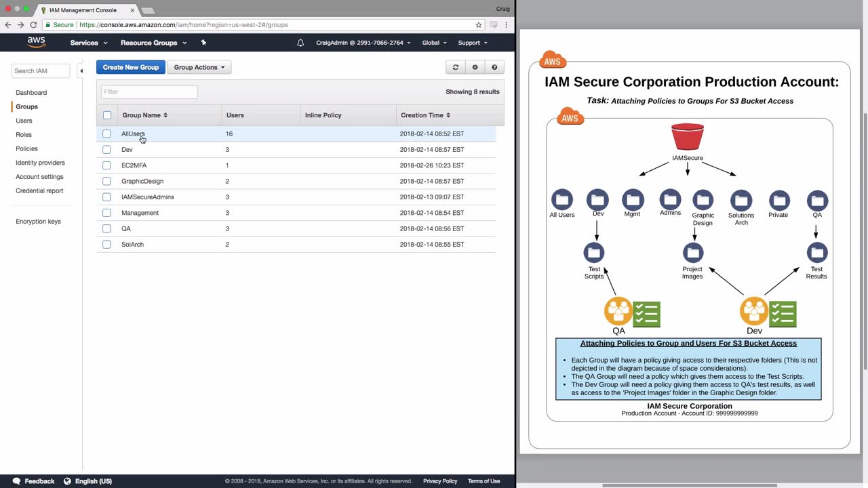
Task: Click the Solutions Arch folder icon in diagram
Action: coord(741,200)
